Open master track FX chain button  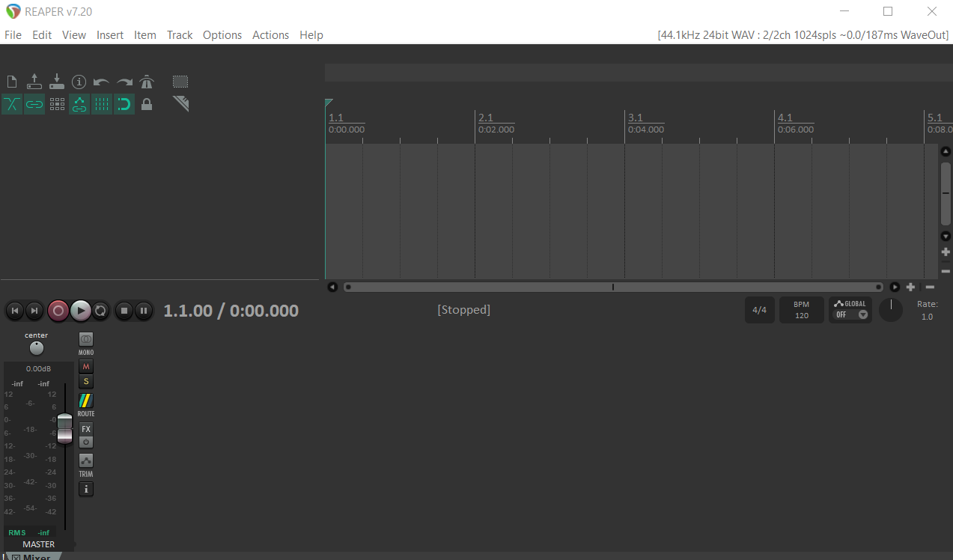[86, 429]
